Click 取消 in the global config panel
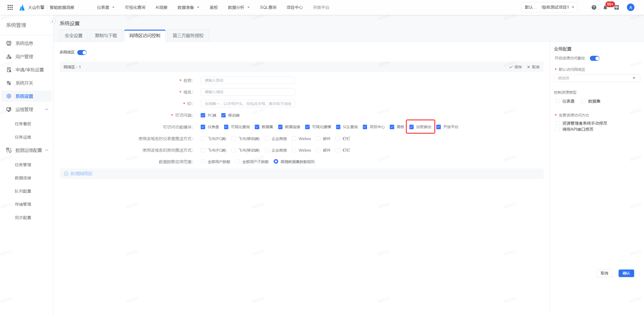The width and height of the screenshot is (644, 315). pyautogui.click(x=604, y=273)
